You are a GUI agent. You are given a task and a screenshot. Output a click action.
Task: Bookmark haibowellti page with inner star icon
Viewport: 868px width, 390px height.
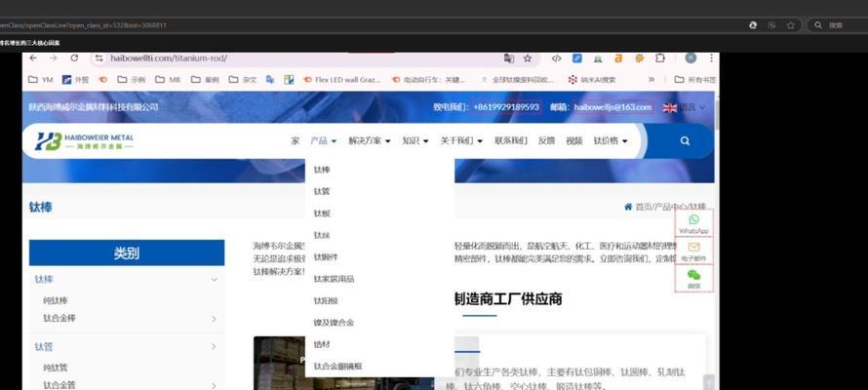coord(528,58)
